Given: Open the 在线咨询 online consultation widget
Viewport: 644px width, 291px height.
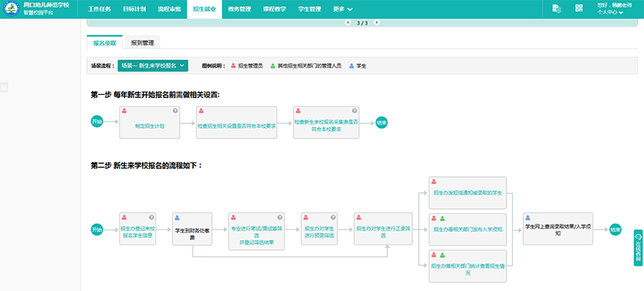Looking at the screenshot, I should click(x=638, y=248).
